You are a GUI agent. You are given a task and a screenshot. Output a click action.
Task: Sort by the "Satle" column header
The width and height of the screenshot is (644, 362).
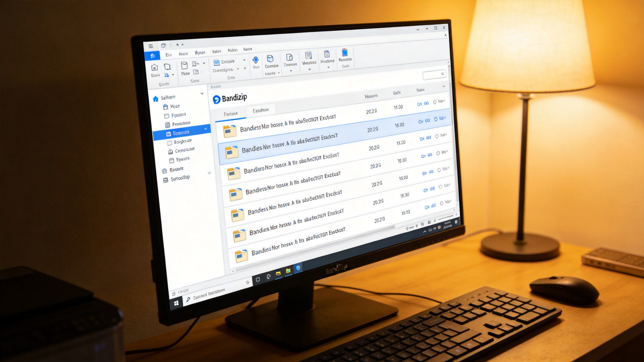tap(397, 93)
